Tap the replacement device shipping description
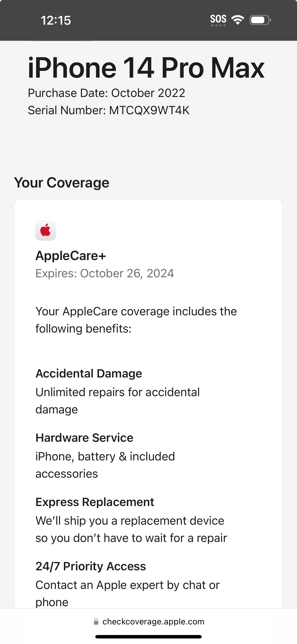297x644 pixels. click(x=131, y=529)
